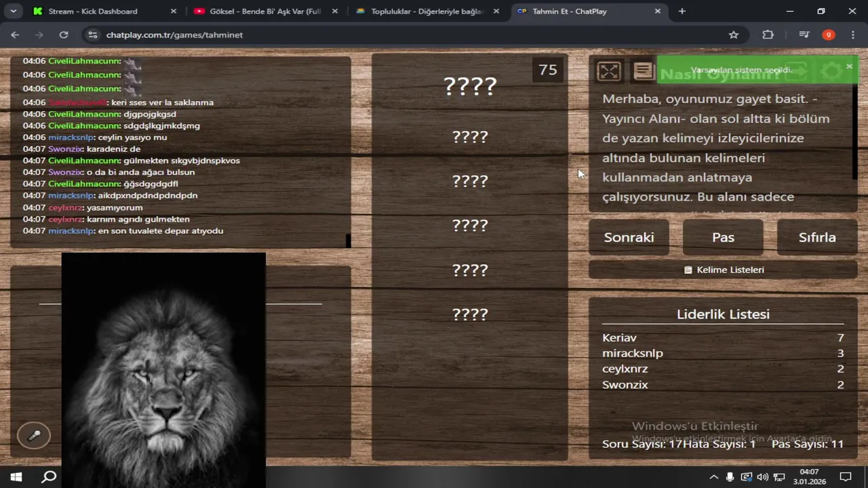This screenshot has width=868, height=488.
Task: Click chat message 'o da bi anda ağacı bulsun'
Action: (x=140, y=172)
